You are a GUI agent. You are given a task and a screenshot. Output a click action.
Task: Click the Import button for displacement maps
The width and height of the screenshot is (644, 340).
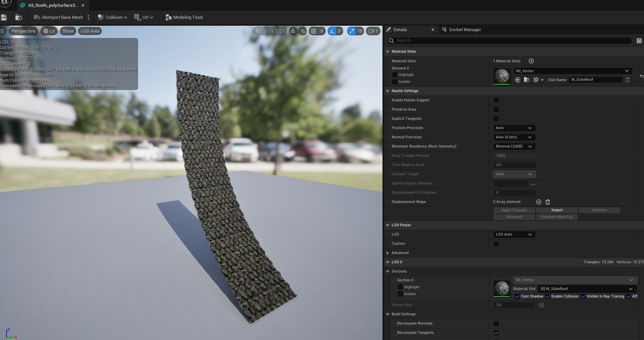557,210
